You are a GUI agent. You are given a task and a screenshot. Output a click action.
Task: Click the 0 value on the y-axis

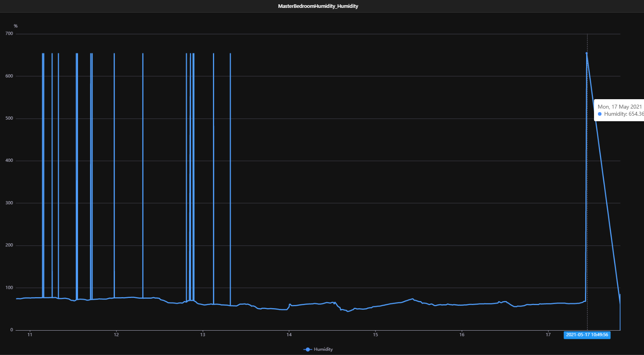click(x=11, y=330)
